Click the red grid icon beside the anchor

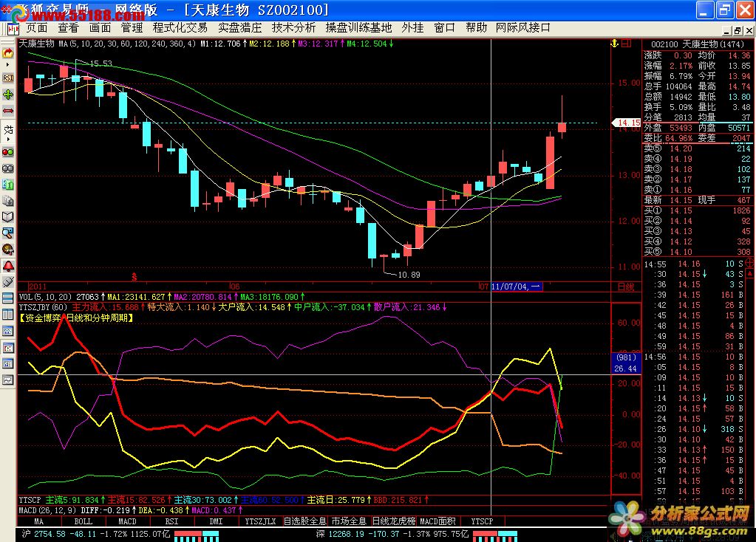coord(626,44)
